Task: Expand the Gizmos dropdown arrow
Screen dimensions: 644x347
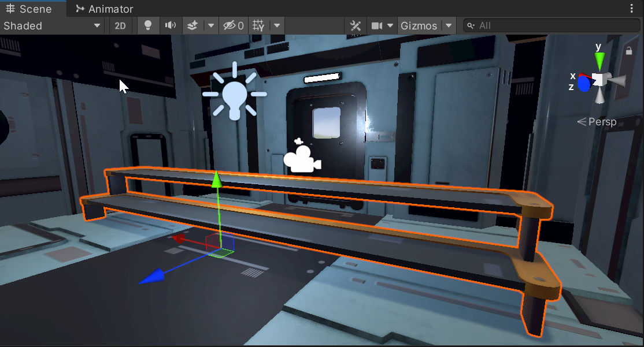Action: click(x=449, y=25)
